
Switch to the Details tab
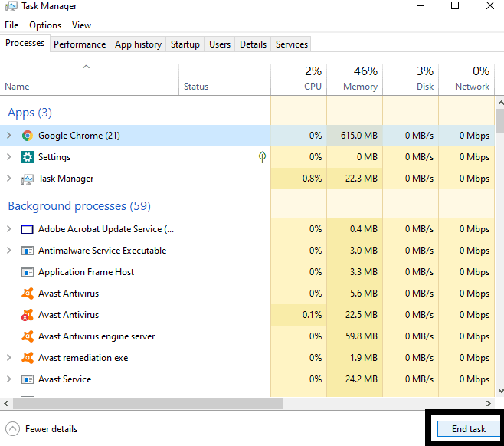[254, 44]
